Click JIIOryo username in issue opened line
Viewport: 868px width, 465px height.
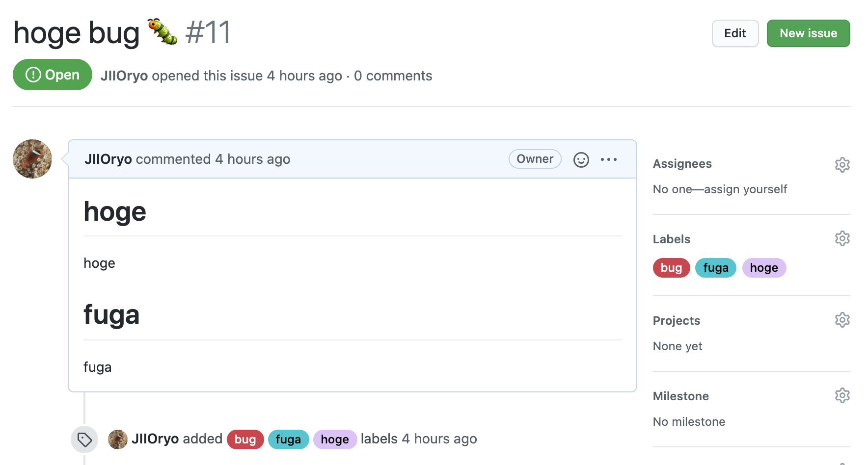124,76
